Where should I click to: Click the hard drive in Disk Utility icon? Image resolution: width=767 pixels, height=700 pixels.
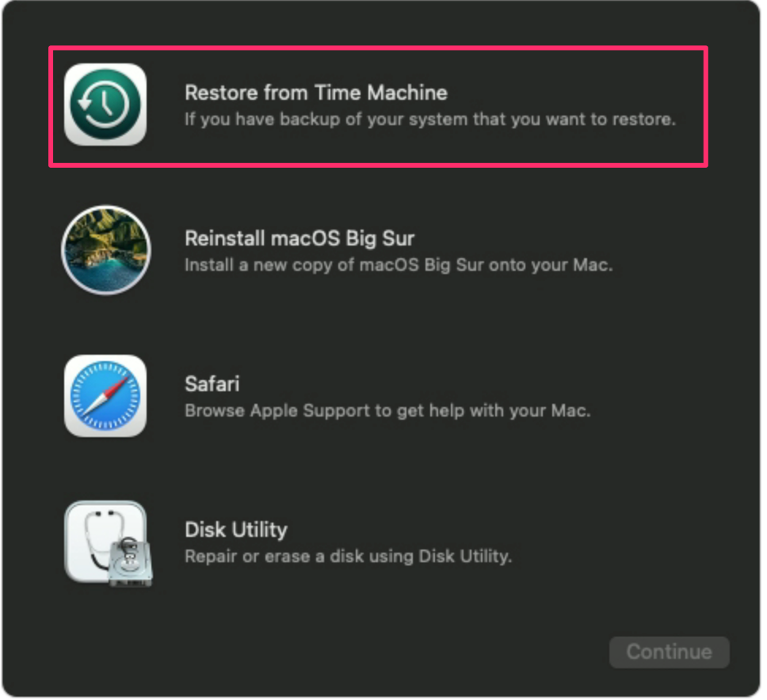tap(131, 562)
